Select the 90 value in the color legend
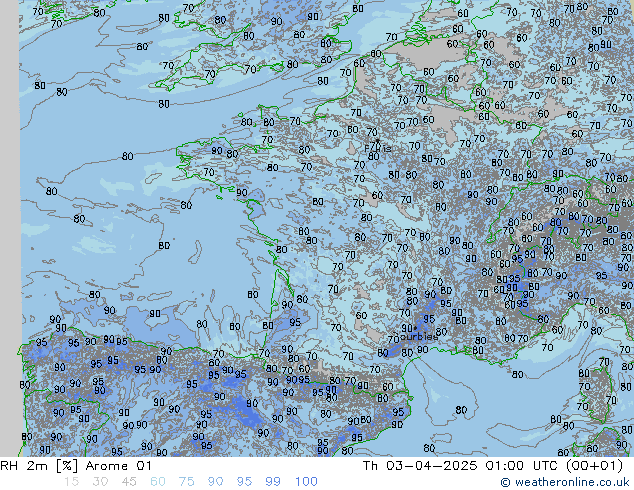Viewport: 634px width, 490px height. [x=215, y=482]
